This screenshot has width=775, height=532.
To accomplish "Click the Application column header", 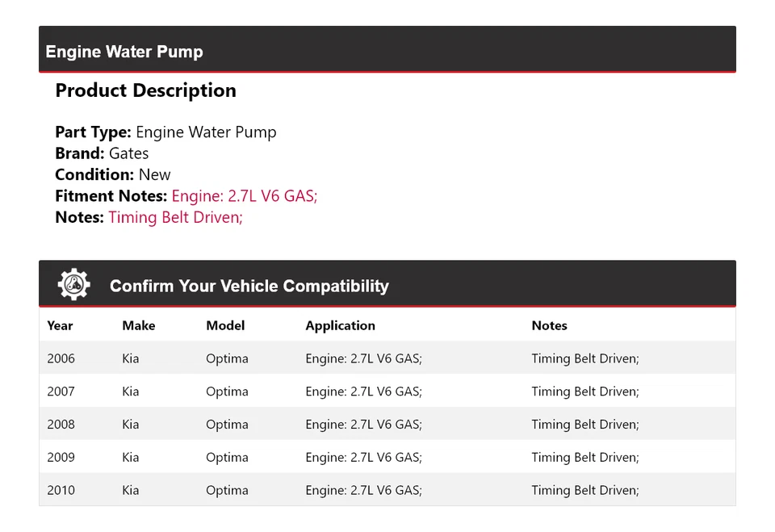I will pos(340,325).
